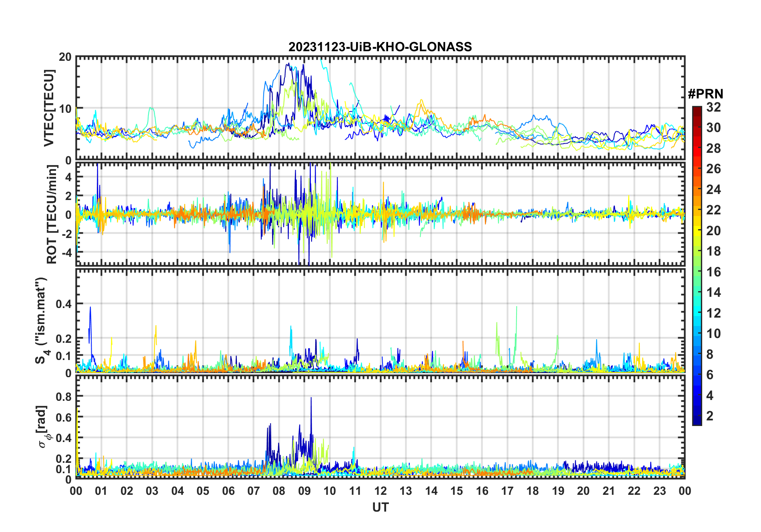Click x-axis hour tick label 11
This screenshot has width=761, height=532.
point(355,491)
